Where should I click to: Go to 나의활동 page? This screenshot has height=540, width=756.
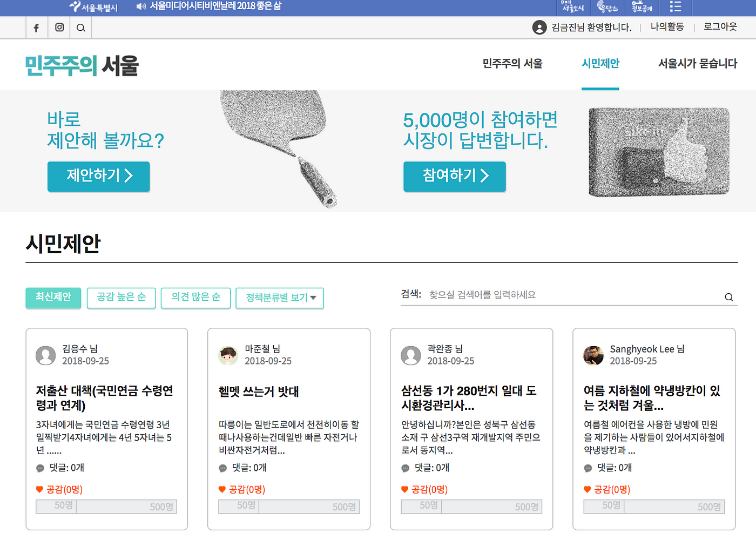click(667, 26)
